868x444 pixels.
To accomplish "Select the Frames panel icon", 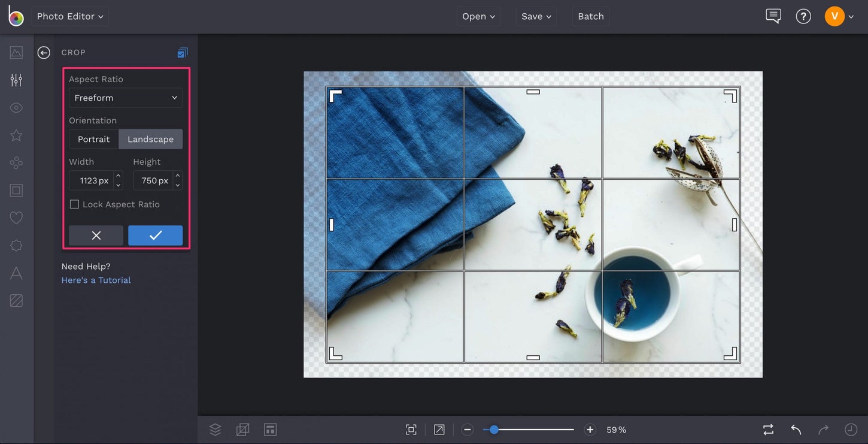I will [16, 190].
